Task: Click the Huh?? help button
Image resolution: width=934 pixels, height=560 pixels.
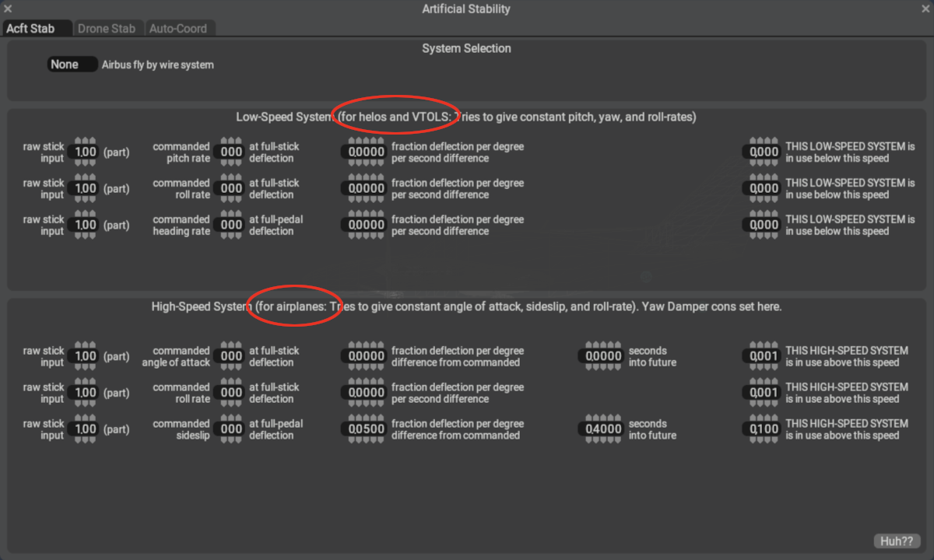Action: click(897, 541)
